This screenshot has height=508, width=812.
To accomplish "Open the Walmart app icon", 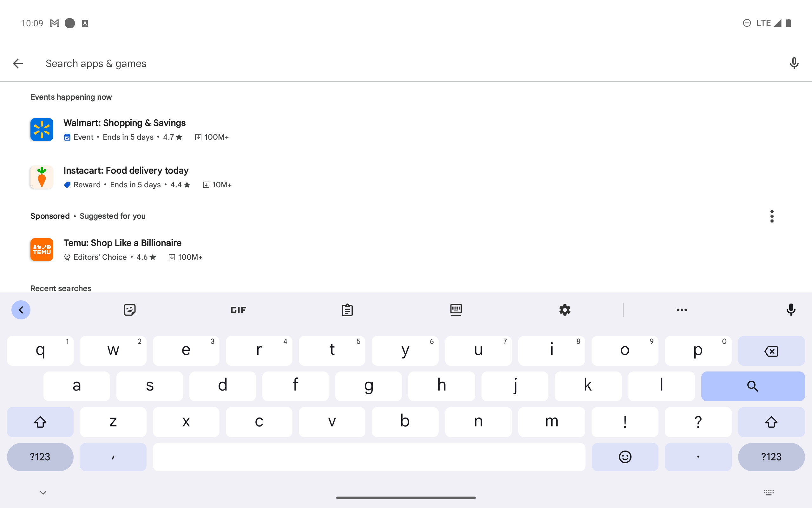I will (42, 129).
